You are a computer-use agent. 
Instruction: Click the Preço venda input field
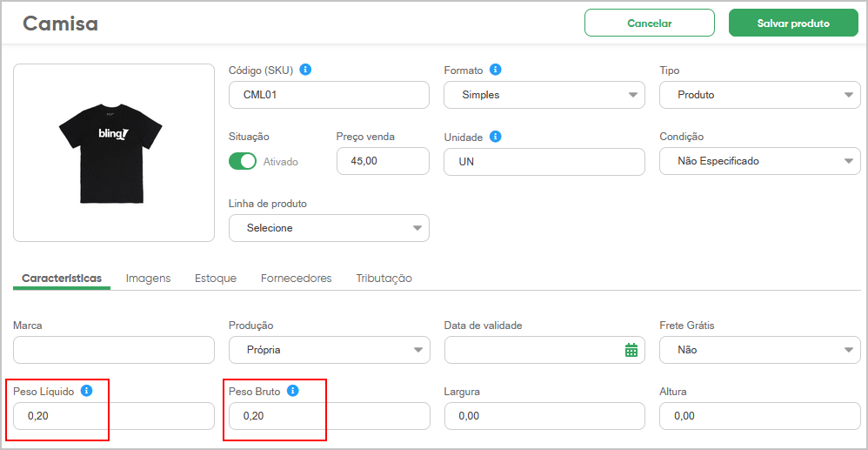click(x=383, y=161)
